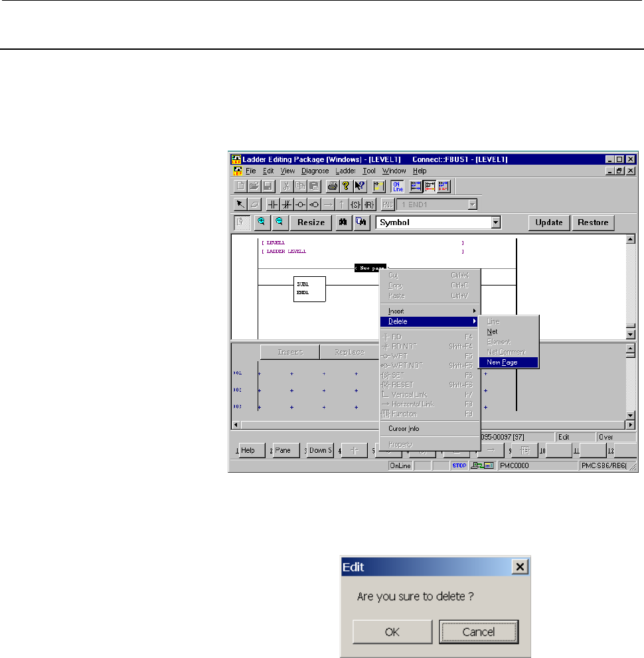Image resolution: width=644 pixels, height=658 pixels.
Task: Select Cursor Info from context menu
Action: (x=404, y=429)
